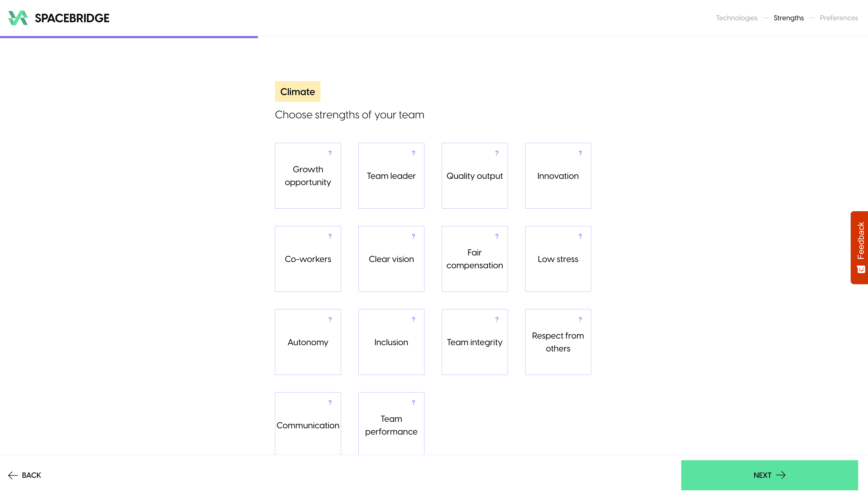Click the question mark on Quality output
The height and width of the screenshot is (493, 868).
pos(497,153)
